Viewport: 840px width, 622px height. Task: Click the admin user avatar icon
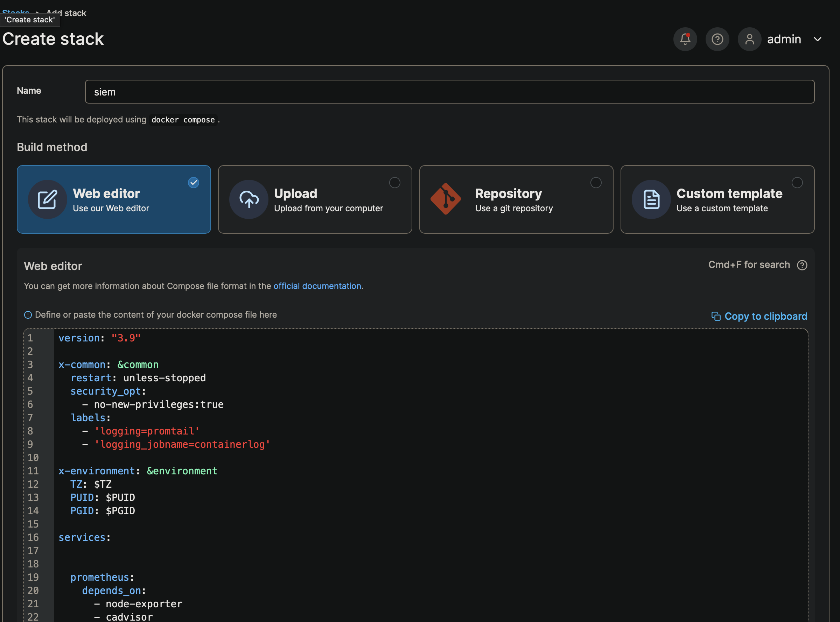(x=749, y=39)
